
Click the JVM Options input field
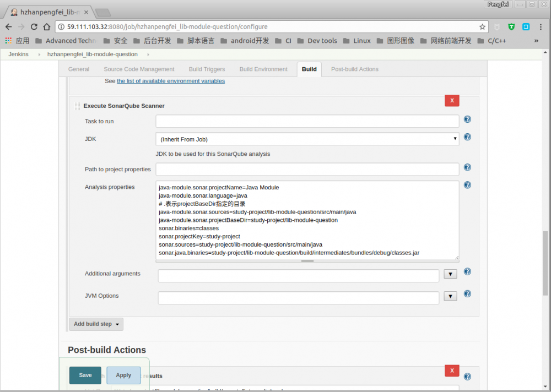(298, 298)
